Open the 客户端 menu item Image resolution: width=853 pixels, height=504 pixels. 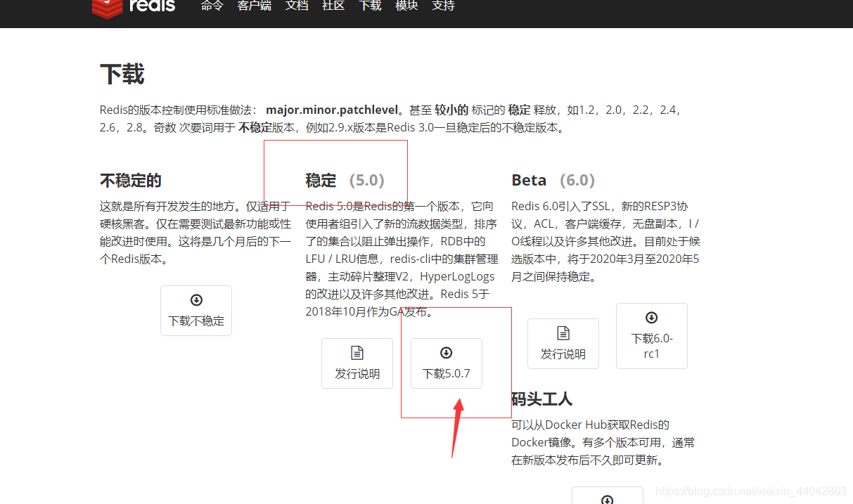click(x=255, y=6)
